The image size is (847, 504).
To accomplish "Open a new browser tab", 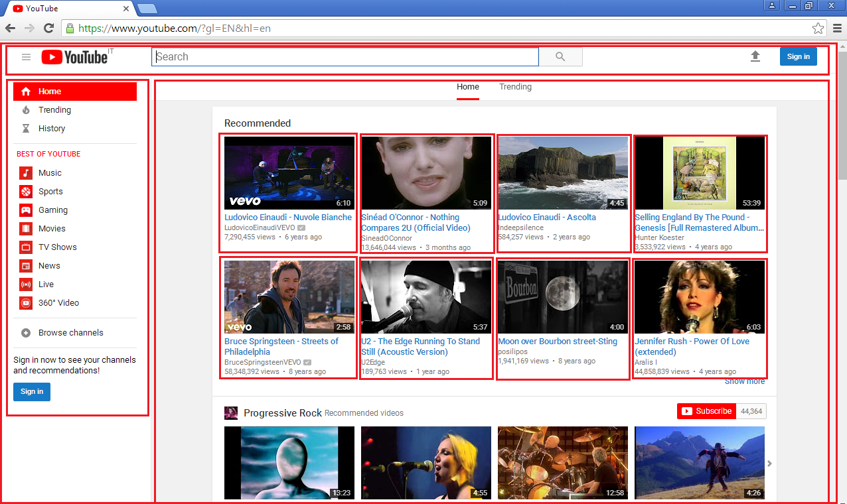I will pos(147,9).
